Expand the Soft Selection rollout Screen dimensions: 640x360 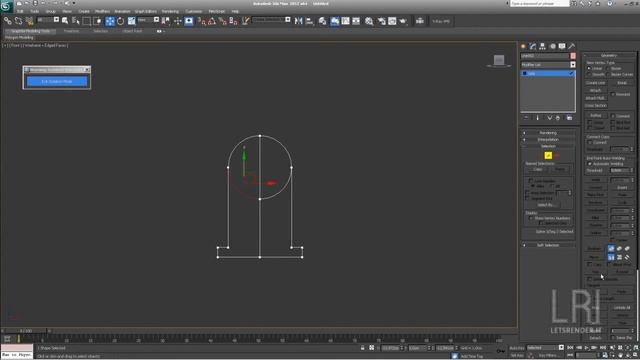point(548,245)
